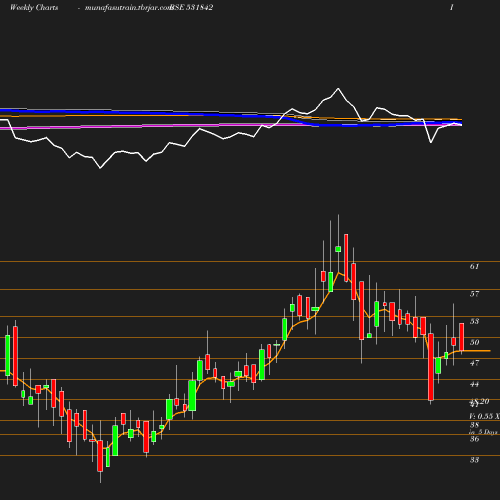Click the last red candle on the right
500x500 pixels.
point(461,337)
